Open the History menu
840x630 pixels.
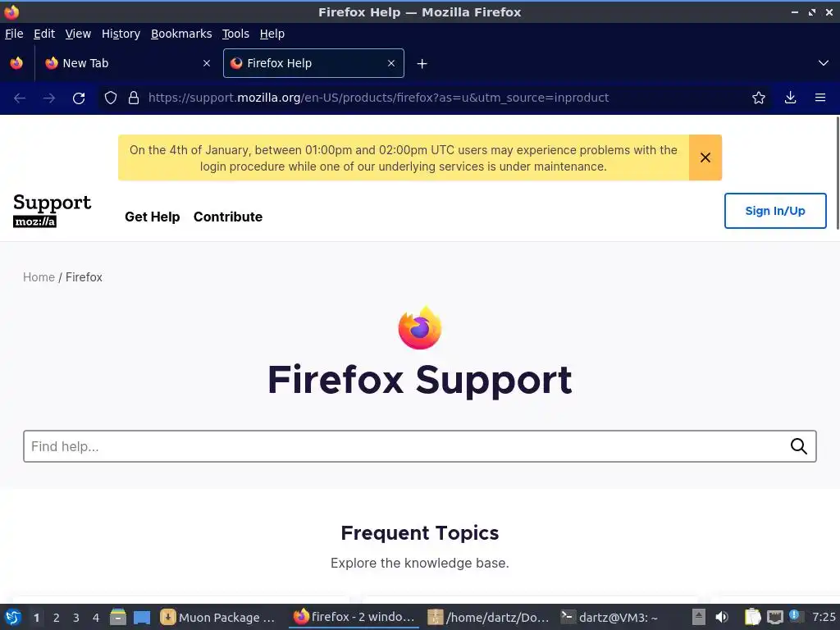121,34
